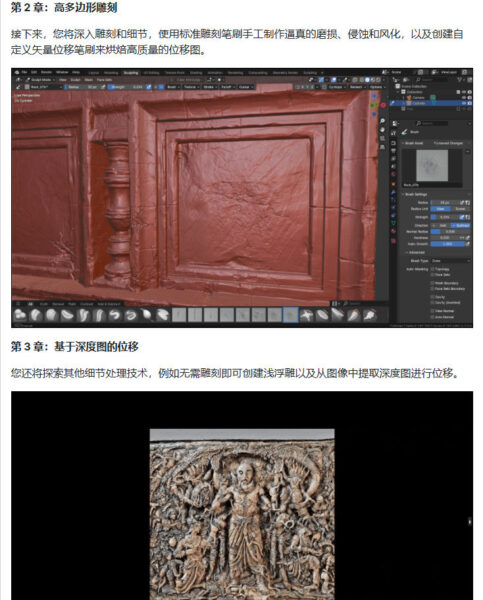Open the Window menu in Blender
Screen dimensions: 483x600
(62, 72)
